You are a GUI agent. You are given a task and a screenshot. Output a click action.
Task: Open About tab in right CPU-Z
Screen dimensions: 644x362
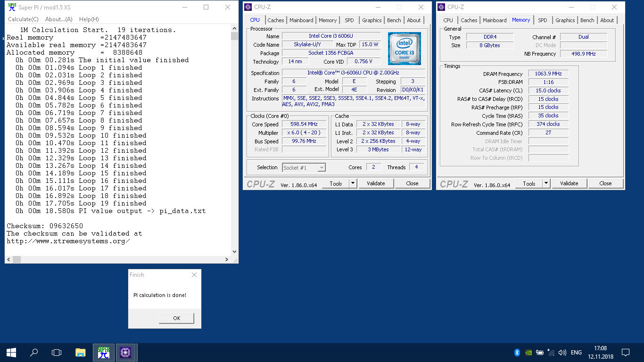click(x=607, y=20)
